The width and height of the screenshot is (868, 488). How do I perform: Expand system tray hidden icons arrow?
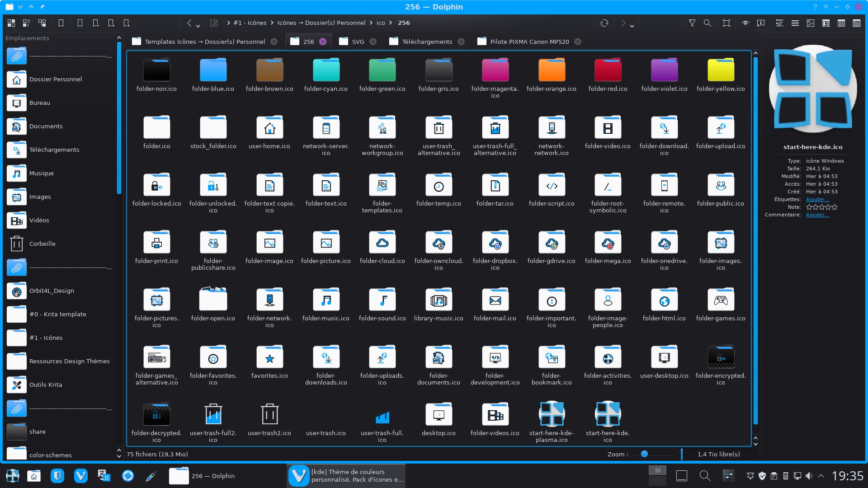pos(821,476)
